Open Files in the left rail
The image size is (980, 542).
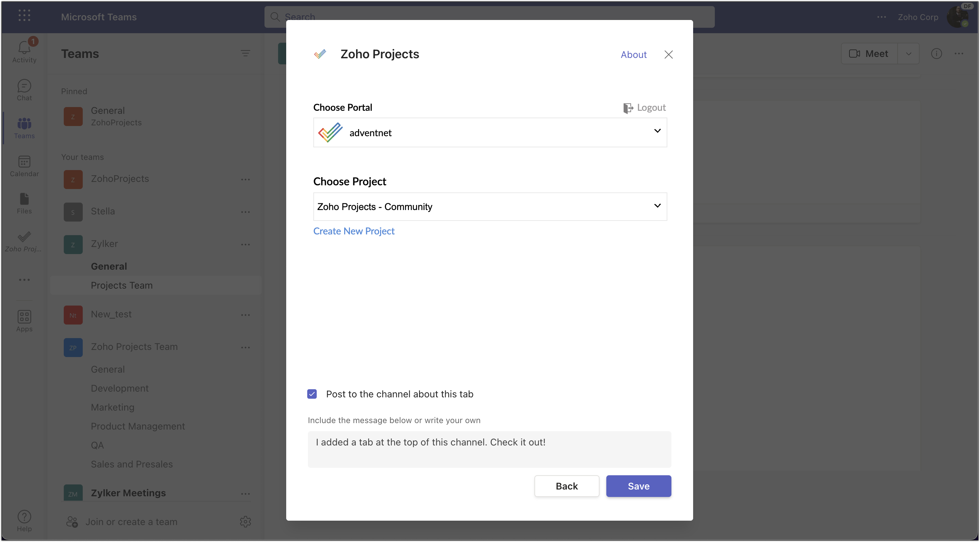coord(24,200)
